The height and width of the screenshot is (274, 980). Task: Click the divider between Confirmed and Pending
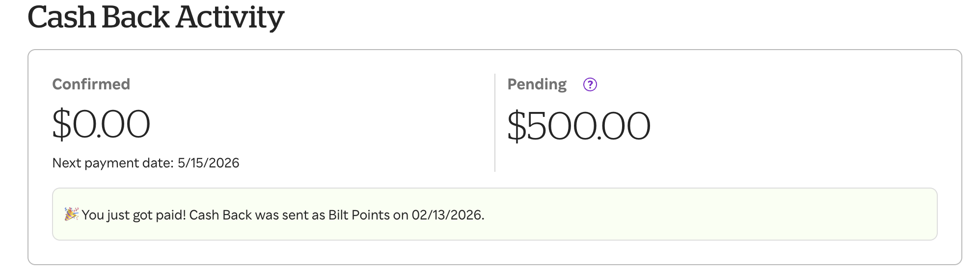tap(495, 123)
